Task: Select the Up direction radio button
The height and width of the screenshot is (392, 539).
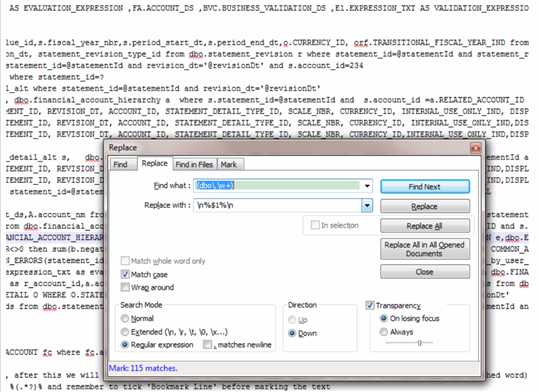Action: (292, 320)
